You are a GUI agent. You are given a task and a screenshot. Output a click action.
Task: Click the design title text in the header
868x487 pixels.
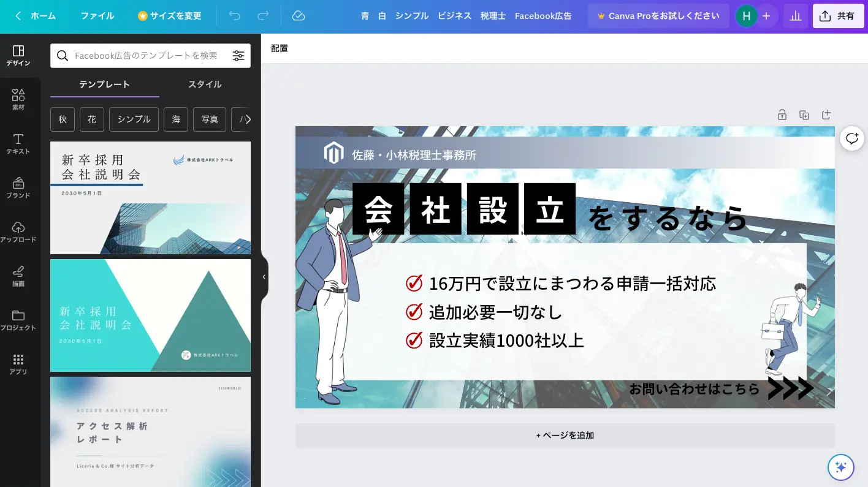(x=466, y=16)
